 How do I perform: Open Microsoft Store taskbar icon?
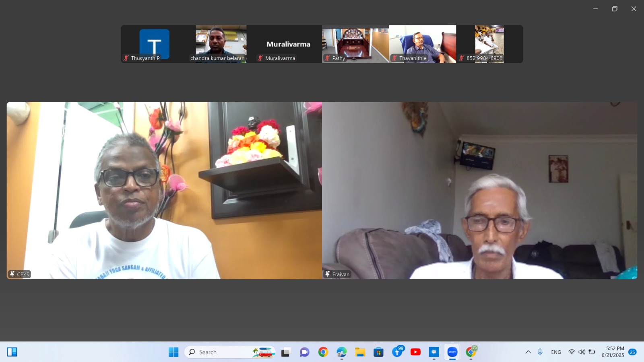(x=378, y=352)
